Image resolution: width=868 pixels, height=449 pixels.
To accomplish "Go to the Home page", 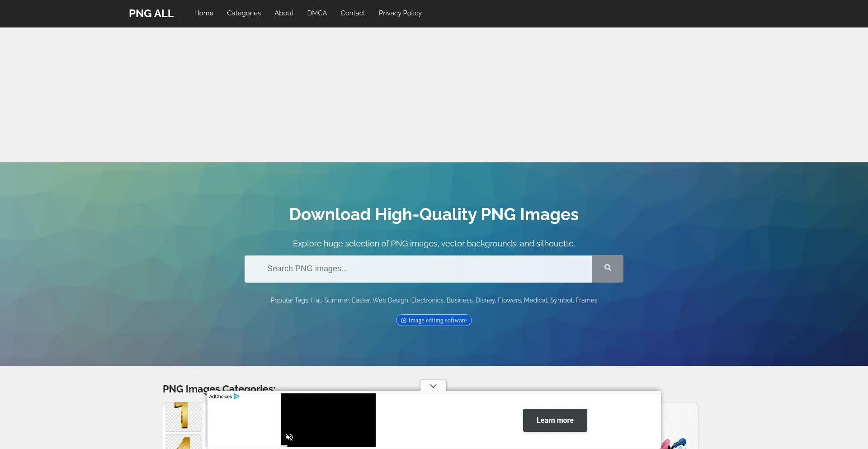I will pos(203,13).
